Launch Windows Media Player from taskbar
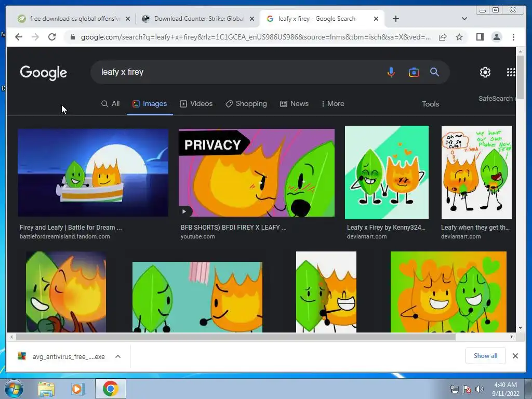The image size is (532, 399). point(78,389)
